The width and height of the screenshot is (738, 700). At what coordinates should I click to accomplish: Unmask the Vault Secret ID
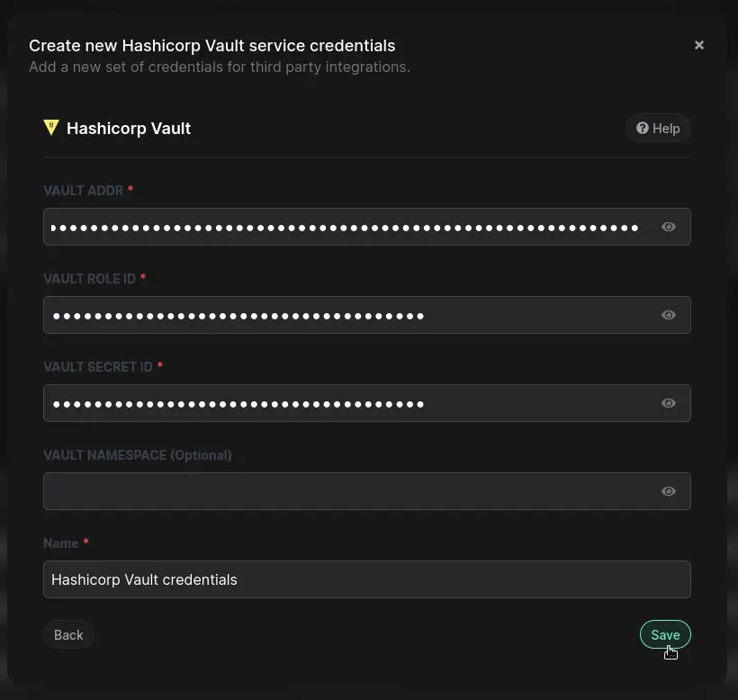click(x=669, y=403)
